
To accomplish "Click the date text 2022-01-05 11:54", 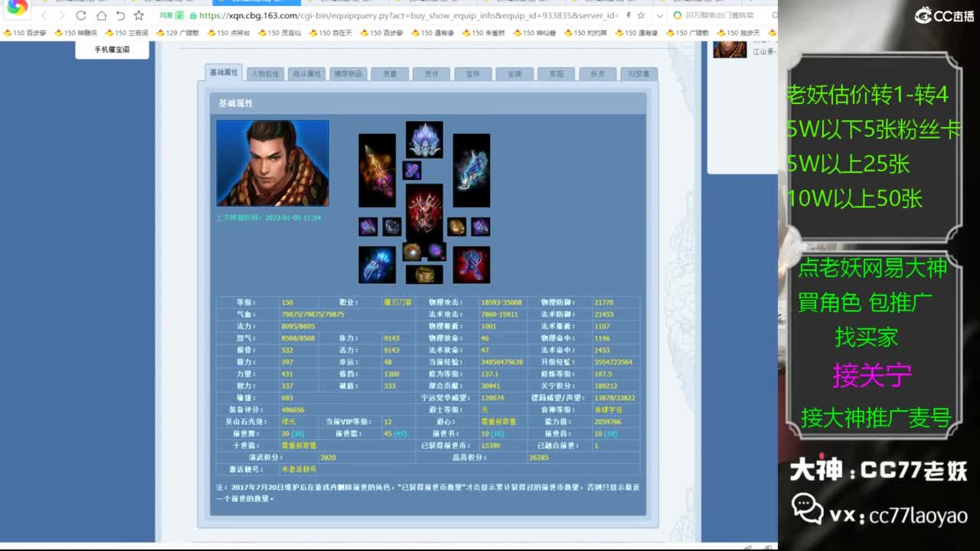I will tap(292, 218).
